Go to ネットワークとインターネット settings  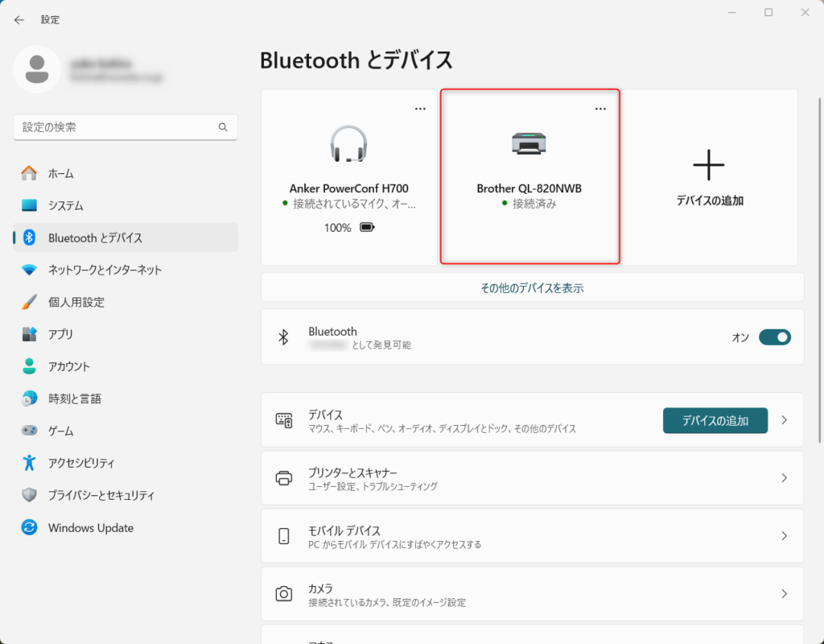pos(105,270)
